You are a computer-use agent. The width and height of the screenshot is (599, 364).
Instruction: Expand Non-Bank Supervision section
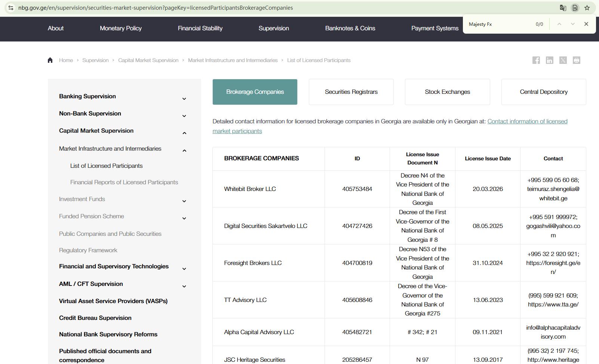pos(184,116)
